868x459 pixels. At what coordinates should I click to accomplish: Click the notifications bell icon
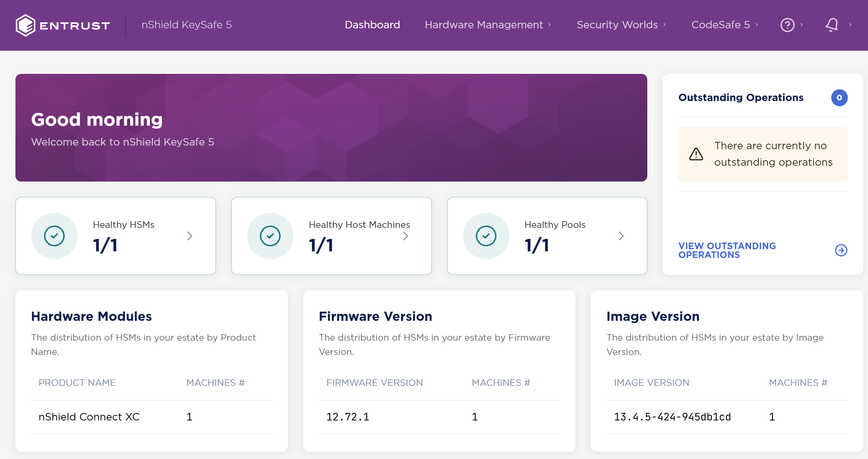click(x=831, y=24)
